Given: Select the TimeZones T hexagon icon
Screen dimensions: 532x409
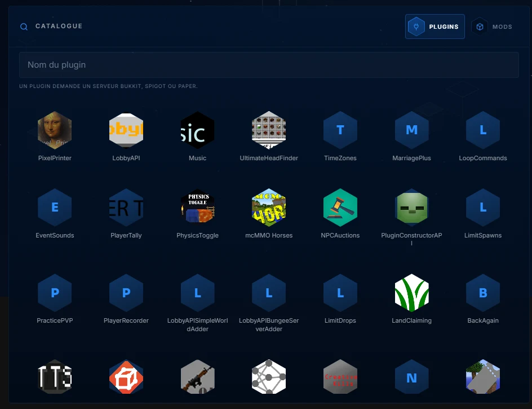Looking at the screenshot, I should (340, 130).
